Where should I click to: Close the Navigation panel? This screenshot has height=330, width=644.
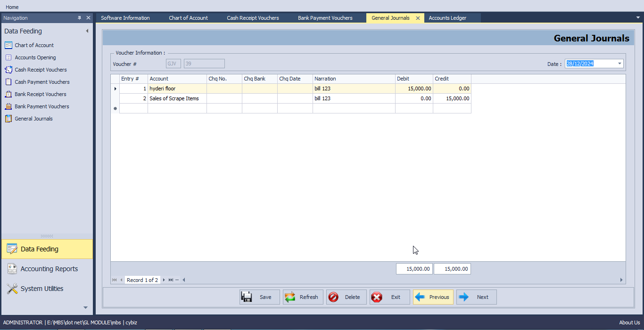[x=88, y=18]
